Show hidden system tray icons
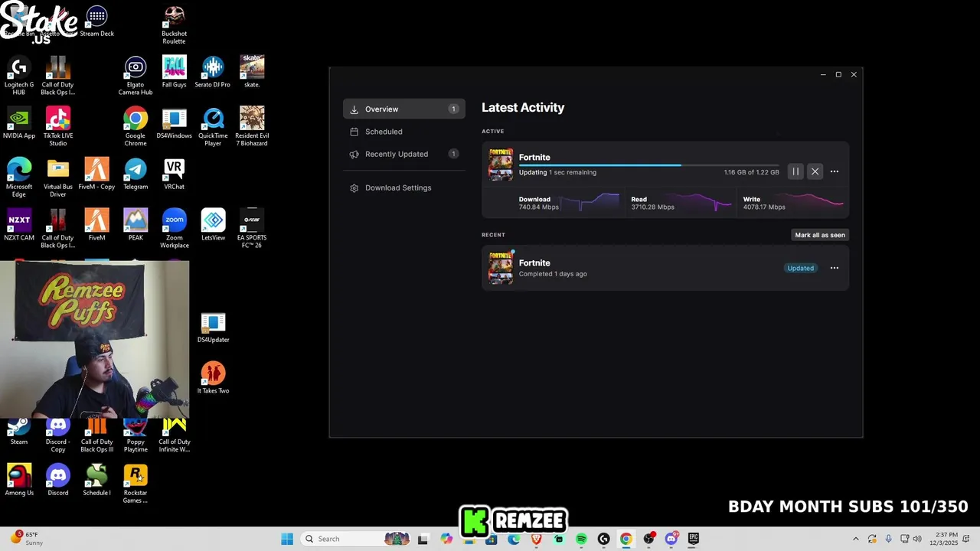The image size is (980, 551). coord(856,539)
